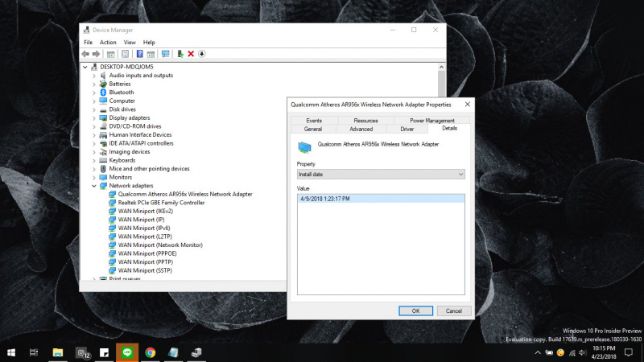Show hidden system tray icons
Image resolution: width=644 pixels, height=362 pixels.
pos(538,352)
